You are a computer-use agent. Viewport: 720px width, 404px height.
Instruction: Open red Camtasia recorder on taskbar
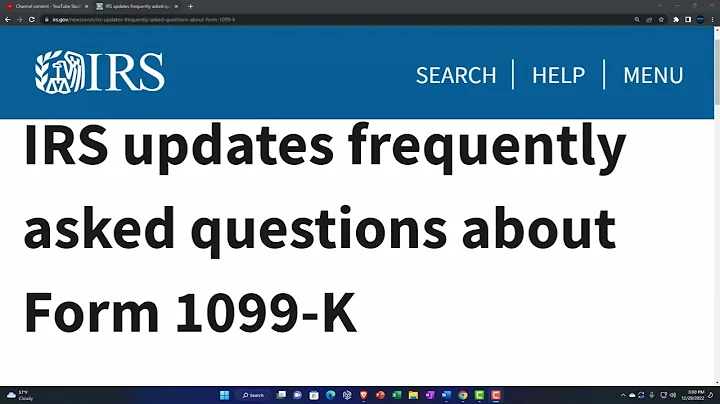(496, 395)
